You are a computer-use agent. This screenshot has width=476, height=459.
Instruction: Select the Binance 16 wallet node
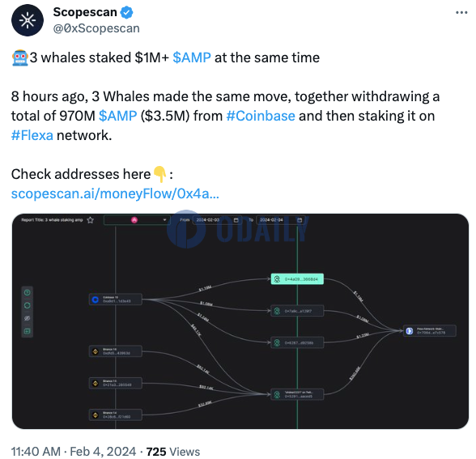coord(115,351)
